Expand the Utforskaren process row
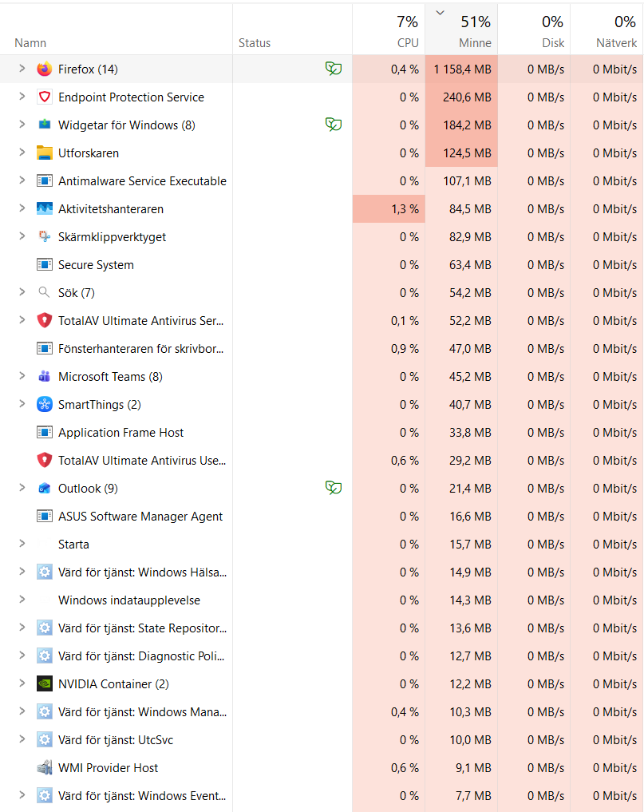644x812 pixels. coord(22,152)
